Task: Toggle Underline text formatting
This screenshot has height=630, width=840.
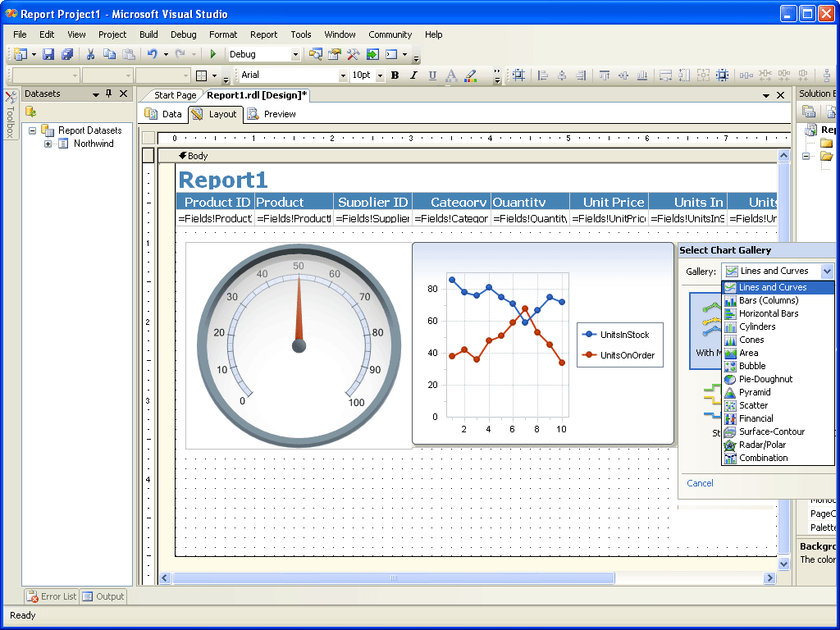Action: click(x=432, y=75)
